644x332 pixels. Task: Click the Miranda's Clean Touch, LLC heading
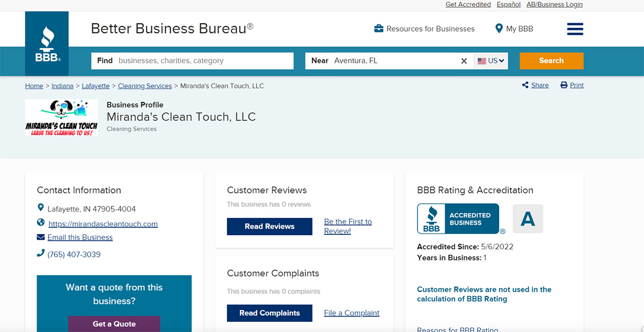181,117
